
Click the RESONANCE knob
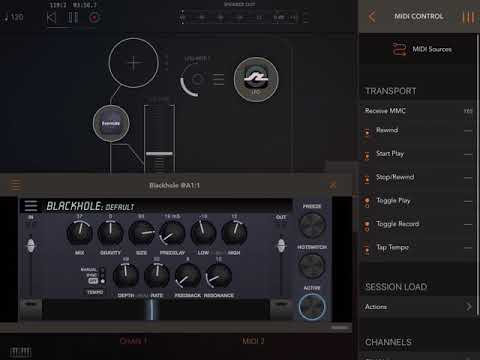click(x=219, y=276)
